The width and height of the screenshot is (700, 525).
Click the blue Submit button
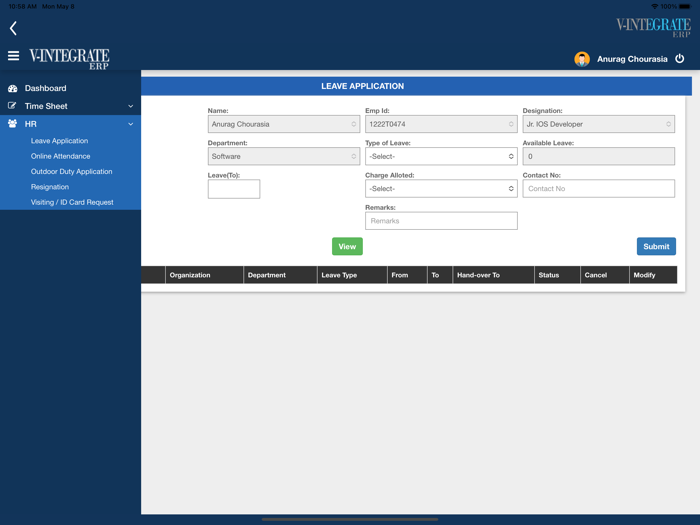656,246
